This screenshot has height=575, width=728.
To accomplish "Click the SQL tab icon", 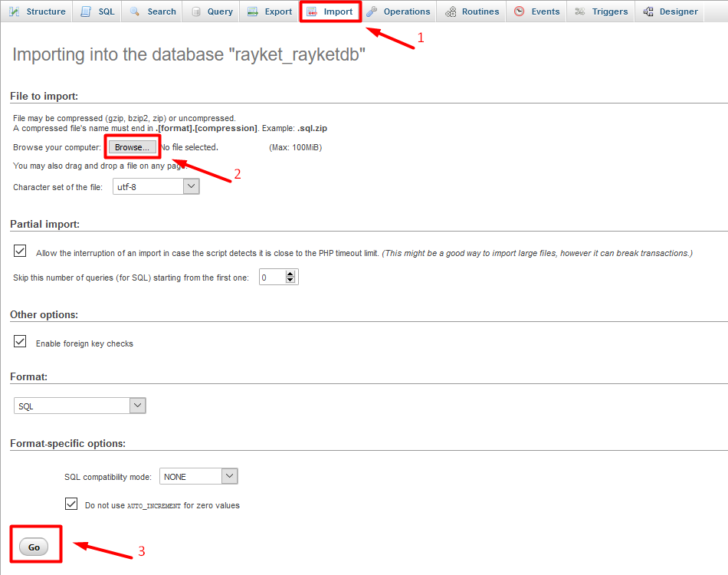I will click(x=87, y=11).
